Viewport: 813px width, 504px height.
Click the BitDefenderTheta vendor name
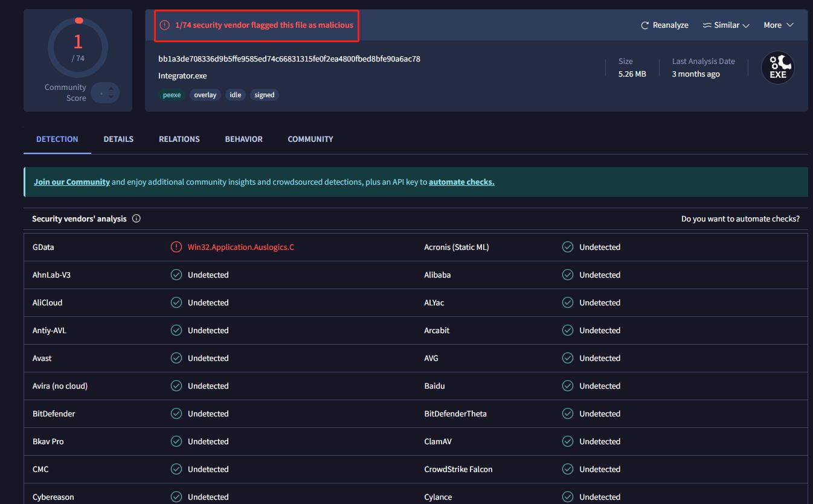click(455, 413)
